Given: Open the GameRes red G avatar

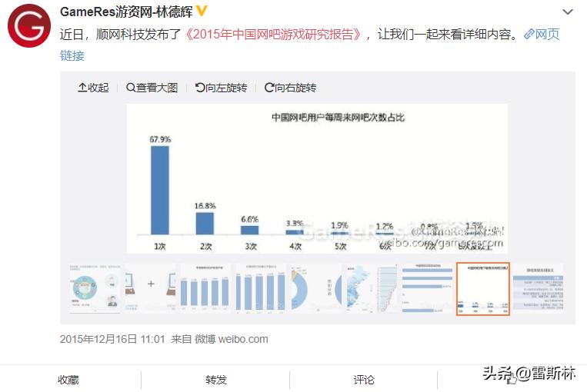Looking at the screenshot, I should coord(29,26).
